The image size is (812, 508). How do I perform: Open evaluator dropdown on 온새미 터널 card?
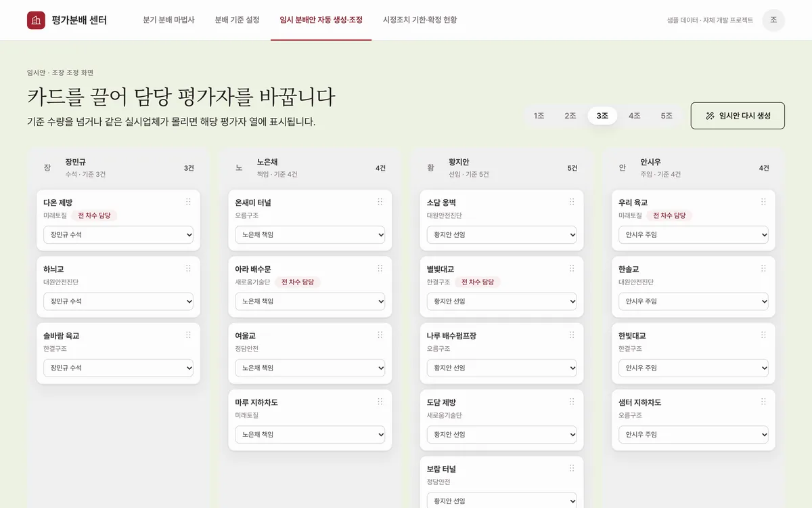310,235
